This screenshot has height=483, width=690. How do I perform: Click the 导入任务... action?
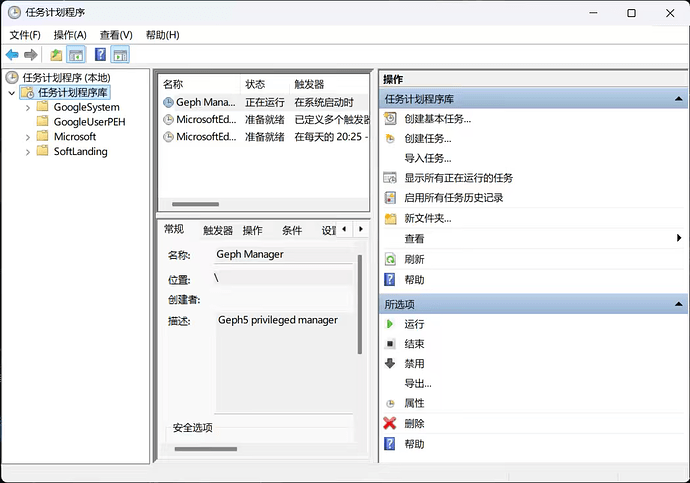pyautogui.click(x=428, y=158)
